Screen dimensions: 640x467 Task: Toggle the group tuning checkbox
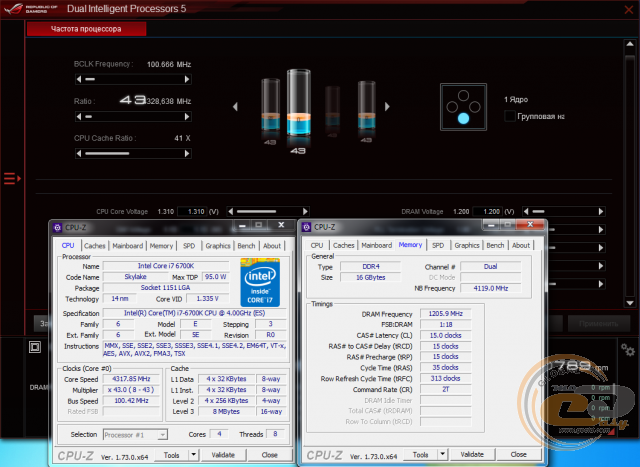tap(510, 116)
